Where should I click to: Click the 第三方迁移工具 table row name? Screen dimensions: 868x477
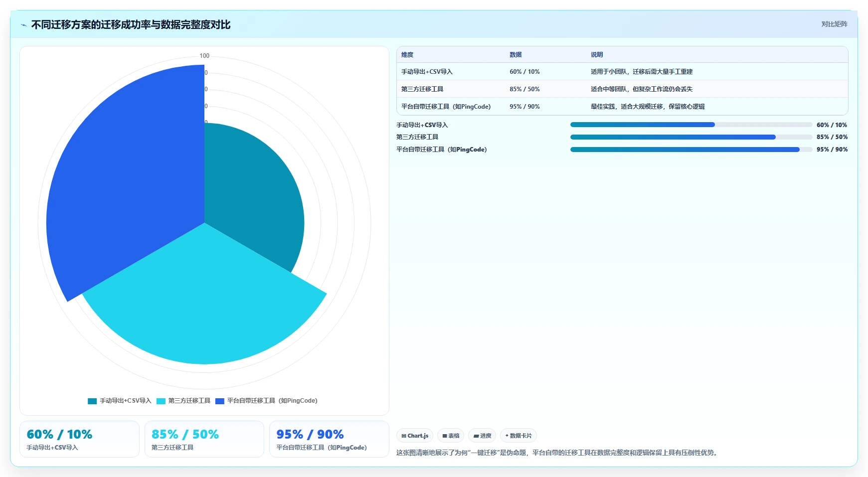point(422,89)
